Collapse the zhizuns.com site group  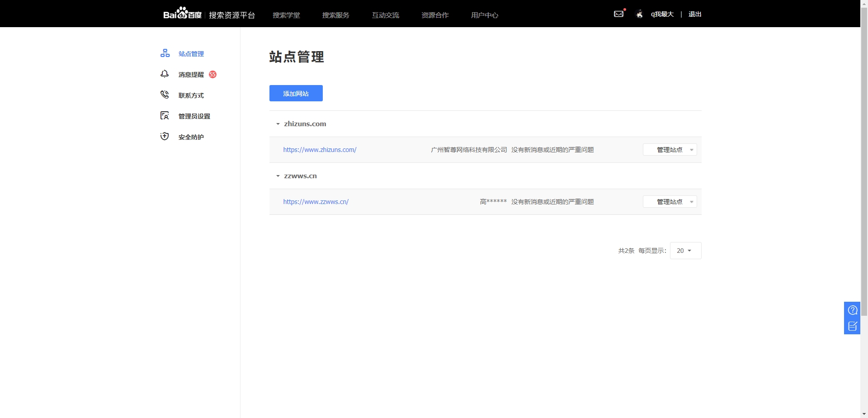pyautogui.click(x=278, y=124)
